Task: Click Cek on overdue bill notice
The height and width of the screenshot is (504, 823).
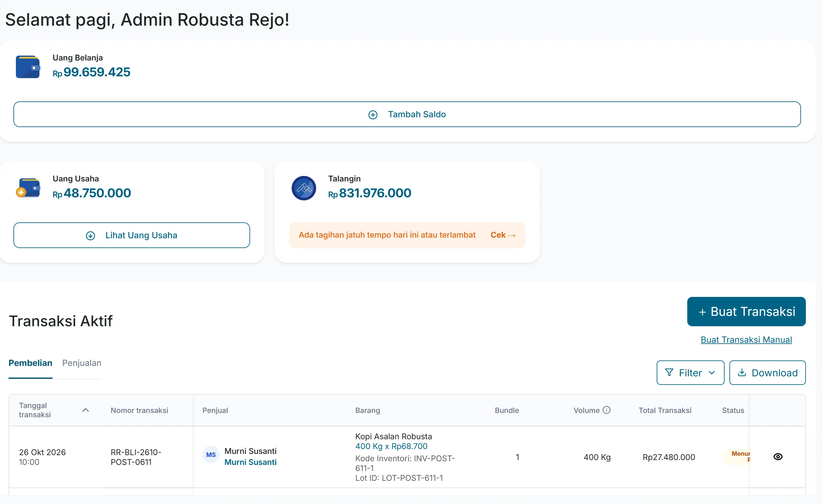Action: (503, 235)
